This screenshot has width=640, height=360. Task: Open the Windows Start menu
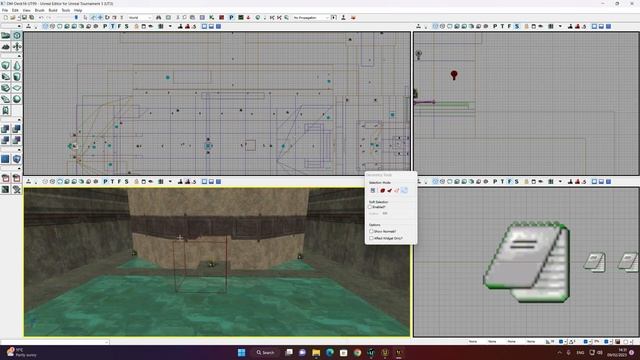tap(242, 353)
